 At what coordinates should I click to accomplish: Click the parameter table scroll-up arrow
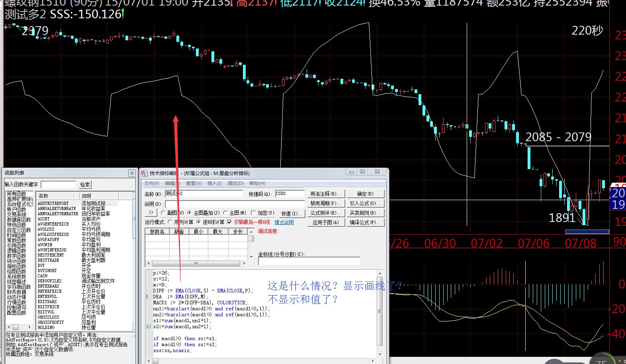tap(251, 232)
